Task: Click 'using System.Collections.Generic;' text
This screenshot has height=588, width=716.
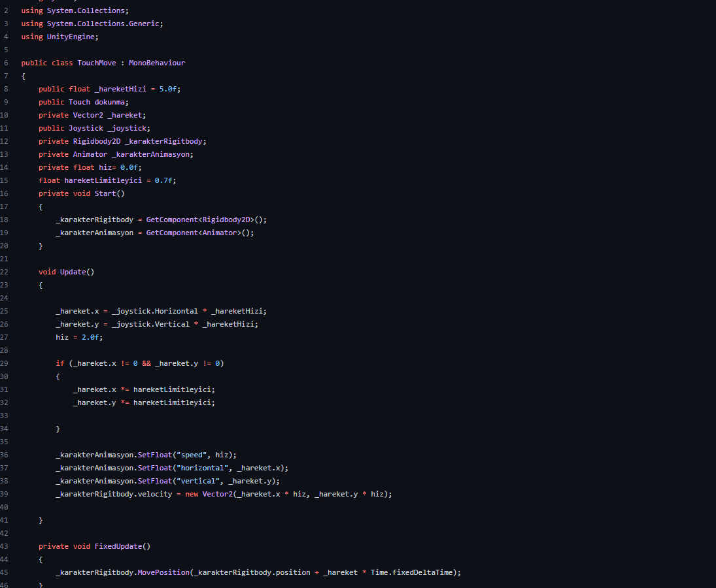Action: [x=92, y=24]
